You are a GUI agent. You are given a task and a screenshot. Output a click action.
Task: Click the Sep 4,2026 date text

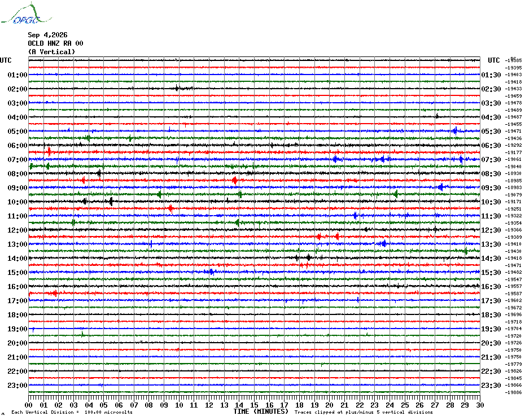tap(47, 35)
